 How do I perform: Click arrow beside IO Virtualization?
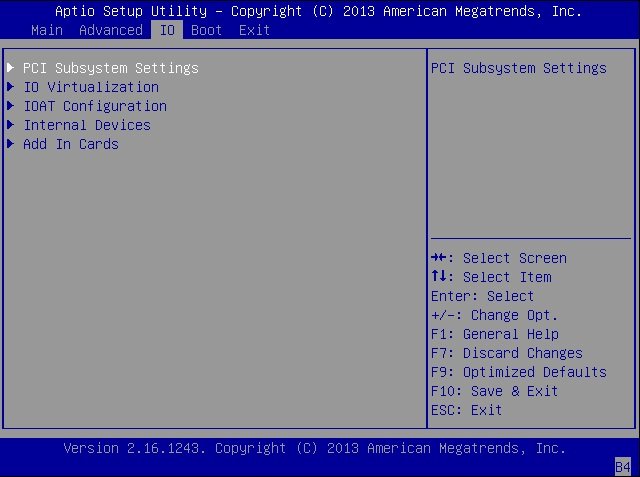[x=11, y=87]
